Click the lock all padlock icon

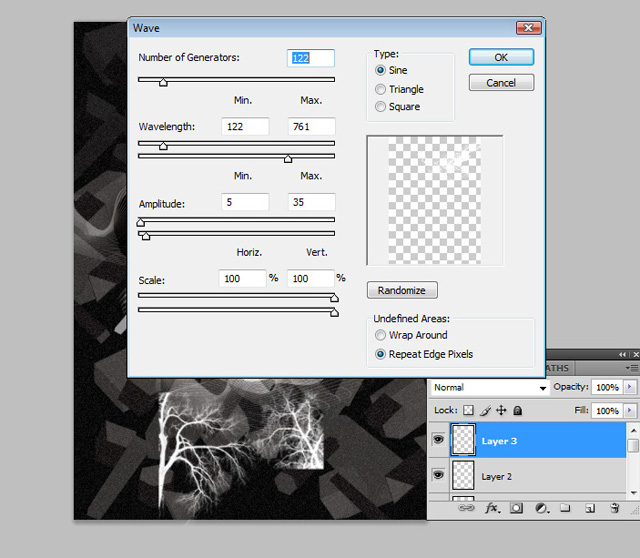(517, 411)
